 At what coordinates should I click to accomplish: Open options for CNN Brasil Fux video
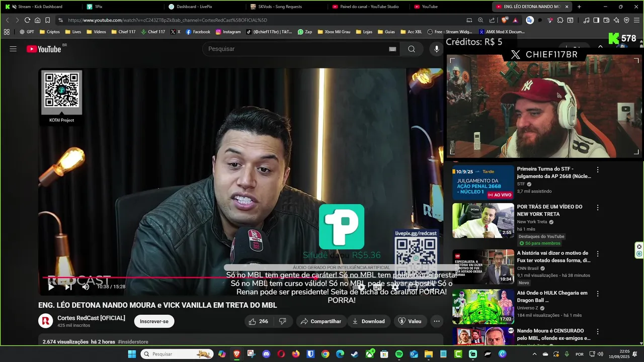point(598,254)
